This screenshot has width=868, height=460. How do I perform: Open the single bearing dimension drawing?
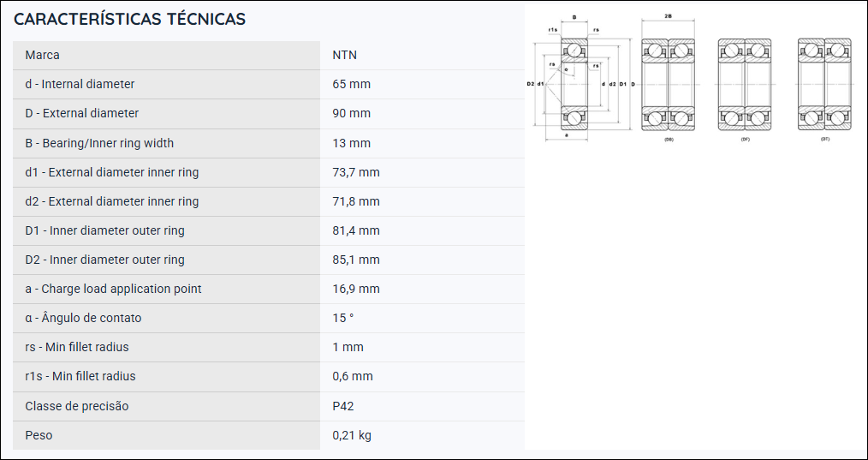579,79
